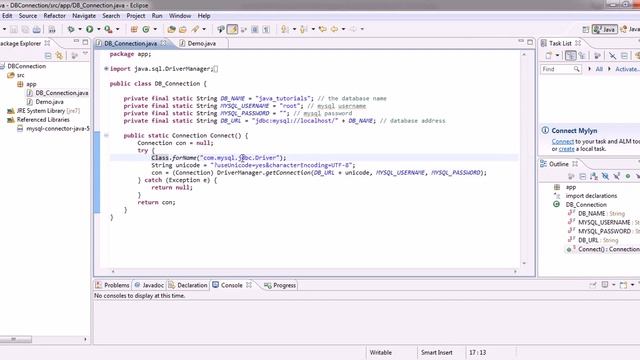This screenshot has height=360, width=640.
Task: Click the Collapse All icon in Outline toolbar
Action: coord(582,176)
